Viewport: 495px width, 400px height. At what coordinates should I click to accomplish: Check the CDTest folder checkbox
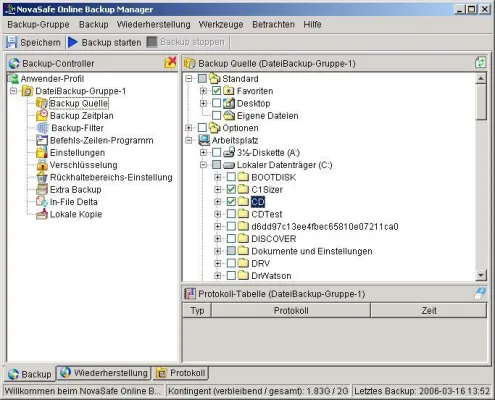(231, 214)
